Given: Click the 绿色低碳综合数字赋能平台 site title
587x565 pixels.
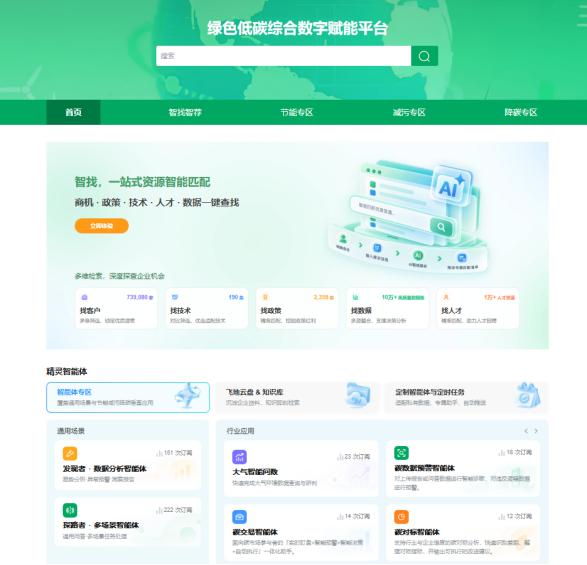Looking at the screenshot, I should tap(297, 28).
